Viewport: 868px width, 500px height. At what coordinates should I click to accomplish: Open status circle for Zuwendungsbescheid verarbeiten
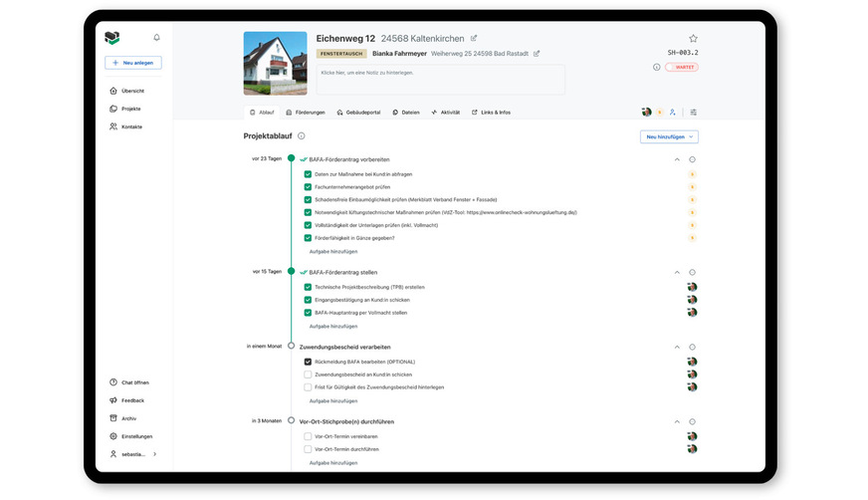click(692, 348)
